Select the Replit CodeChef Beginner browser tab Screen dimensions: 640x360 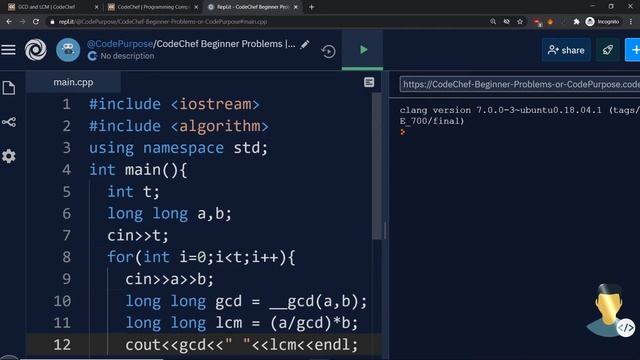pyautogui.click(x=252, y=7)
